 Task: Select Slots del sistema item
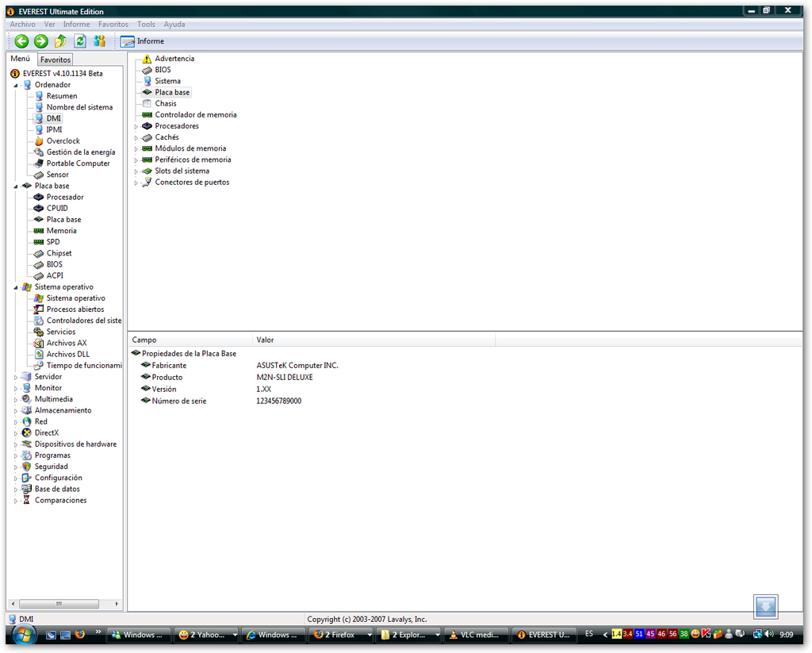point(182,171)
